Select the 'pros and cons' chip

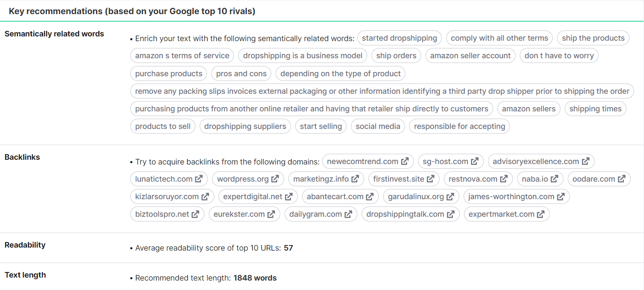[x=241, y=74]
